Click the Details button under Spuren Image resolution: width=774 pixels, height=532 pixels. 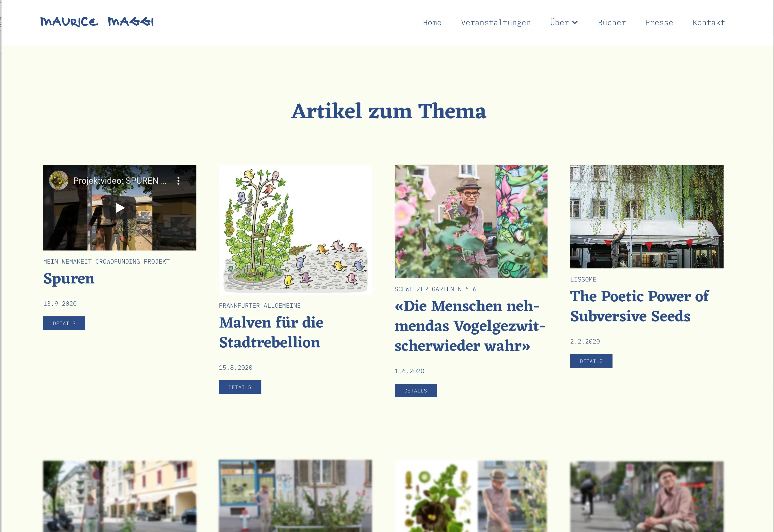pos(64,323)
